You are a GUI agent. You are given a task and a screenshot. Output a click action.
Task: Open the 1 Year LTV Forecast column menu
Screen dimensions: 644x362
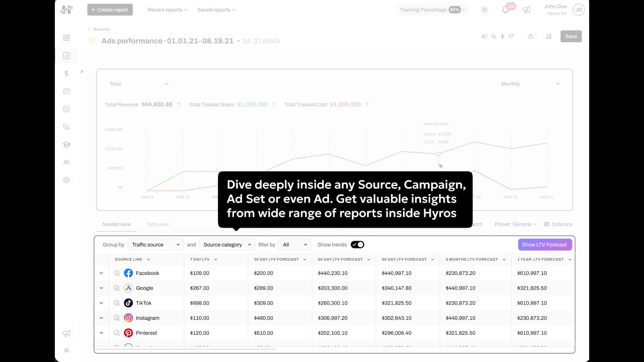[570, 259]
